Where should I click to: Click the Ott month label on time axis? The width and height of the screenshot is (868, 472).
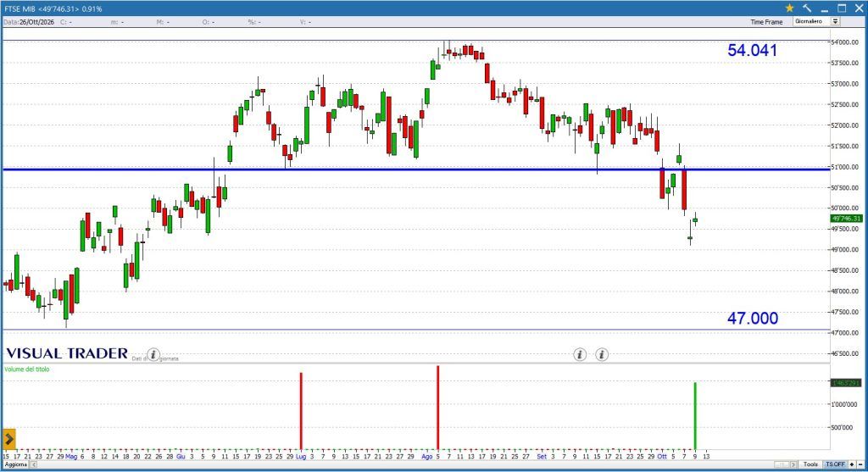pos(661,457)
